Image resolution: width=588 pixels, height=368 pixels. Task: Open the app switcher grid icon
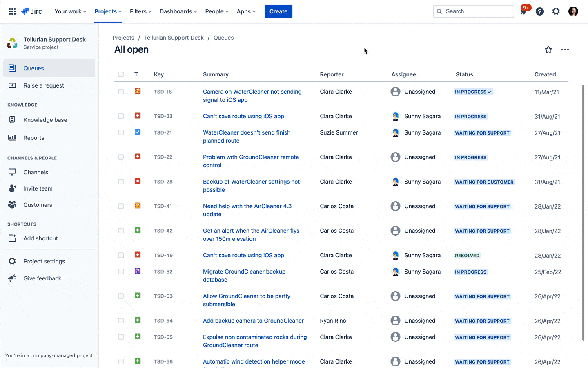[x=12, y=11]
